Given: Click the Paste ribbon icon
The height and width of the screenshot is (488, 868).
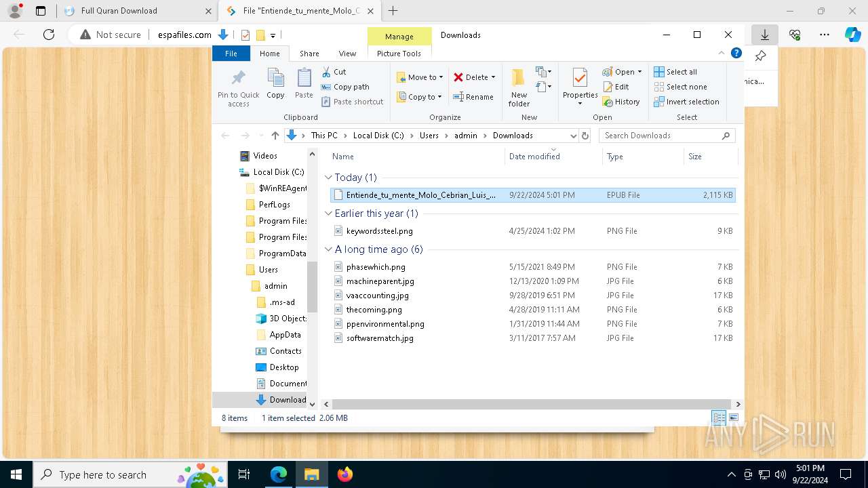Looking at the screenshot, I should click(304, 83).
